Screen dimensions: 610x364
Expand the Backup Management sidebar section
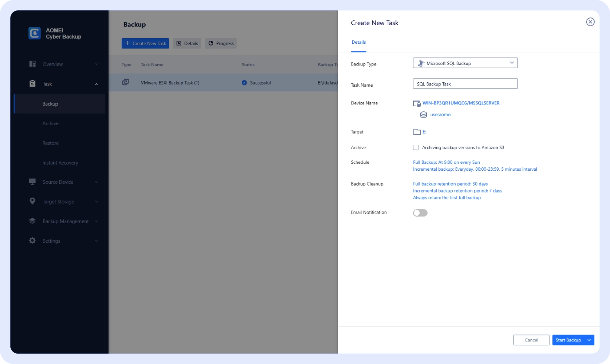[x=97, y=221]
